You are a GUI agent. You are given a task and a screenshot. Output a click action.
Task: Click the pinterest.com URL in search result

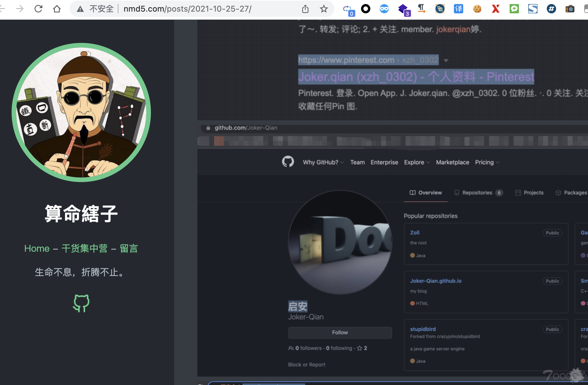368,60
